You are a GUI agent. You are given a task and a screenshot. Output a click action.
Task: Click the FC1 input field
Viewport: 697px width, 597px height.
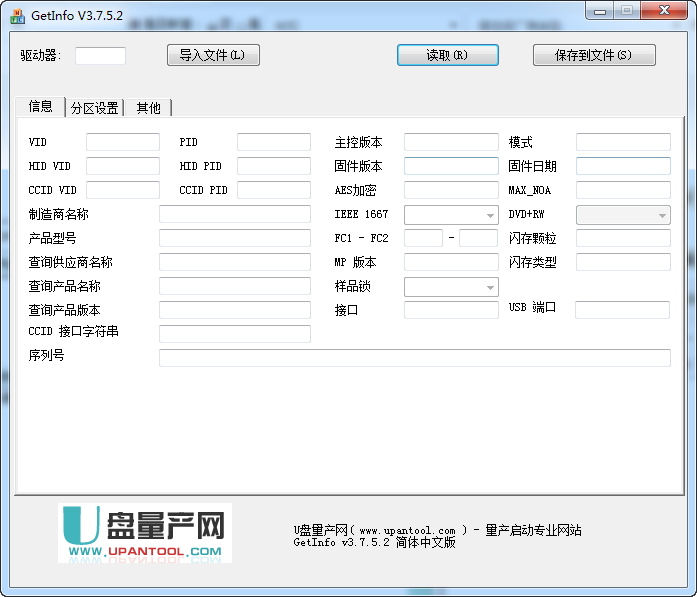(x=423, y=238)
